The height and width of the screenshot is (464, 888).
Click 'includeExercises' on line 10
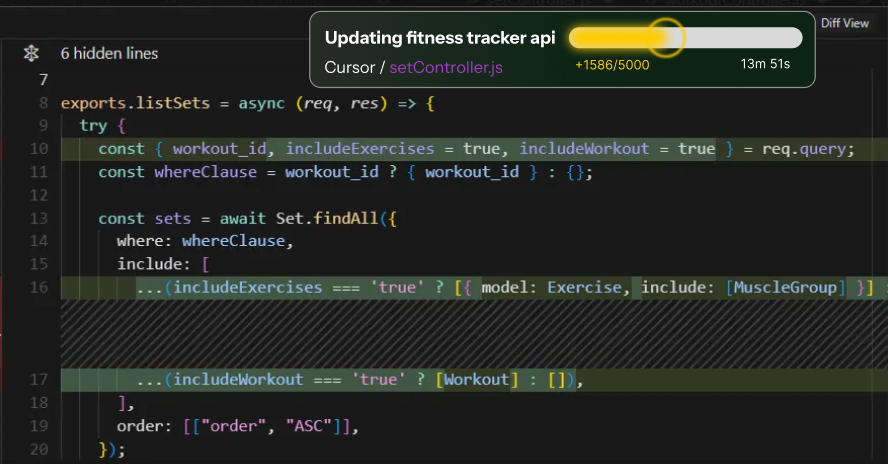click(360, 148)
